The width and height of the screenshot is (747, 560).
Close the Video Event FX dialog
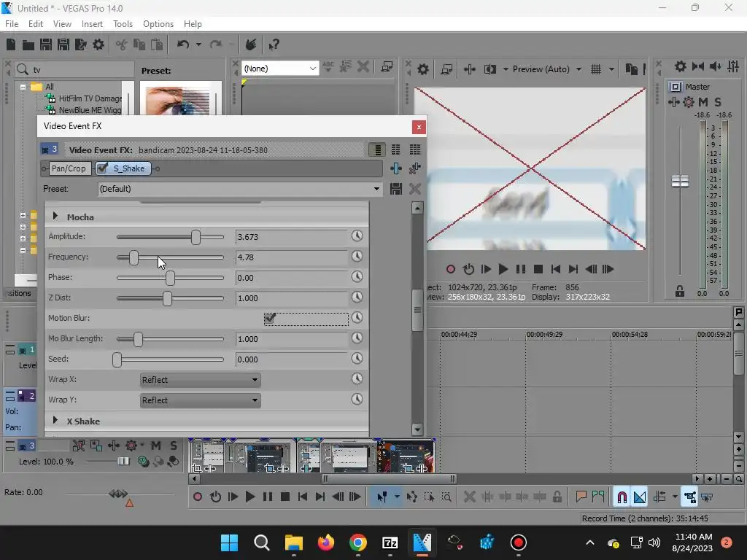click(419, 127)
